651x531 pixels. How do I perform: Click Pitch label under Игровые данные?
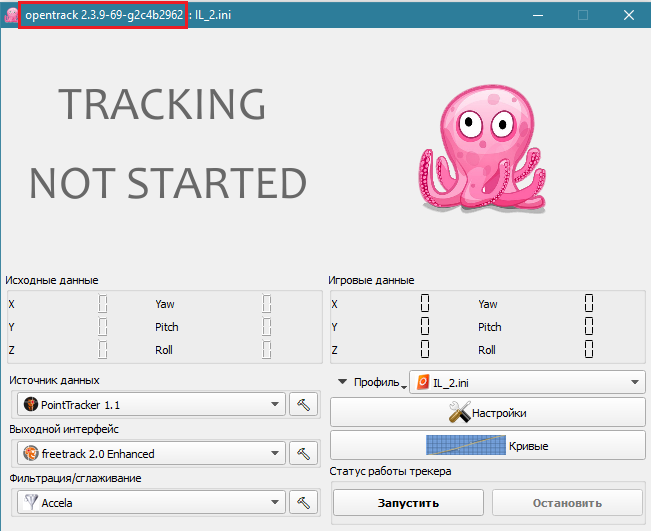tap(489, 327)
